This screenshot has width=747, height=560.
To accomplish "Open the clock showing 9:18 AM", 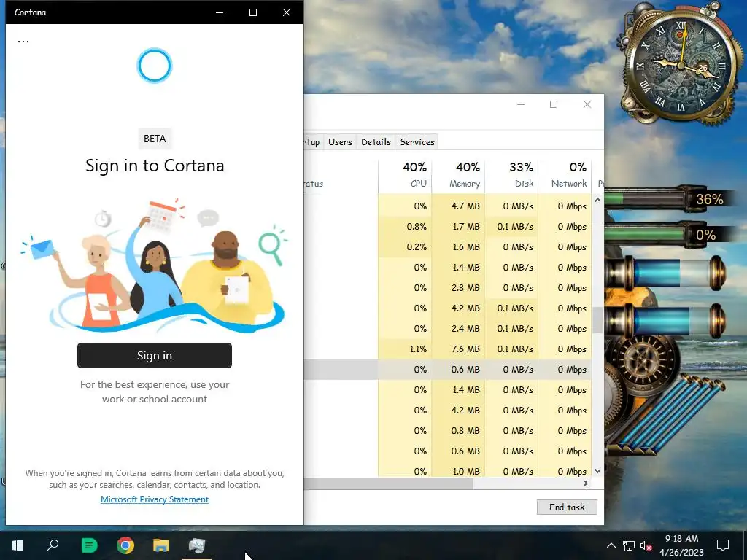I will coord(681,545).
